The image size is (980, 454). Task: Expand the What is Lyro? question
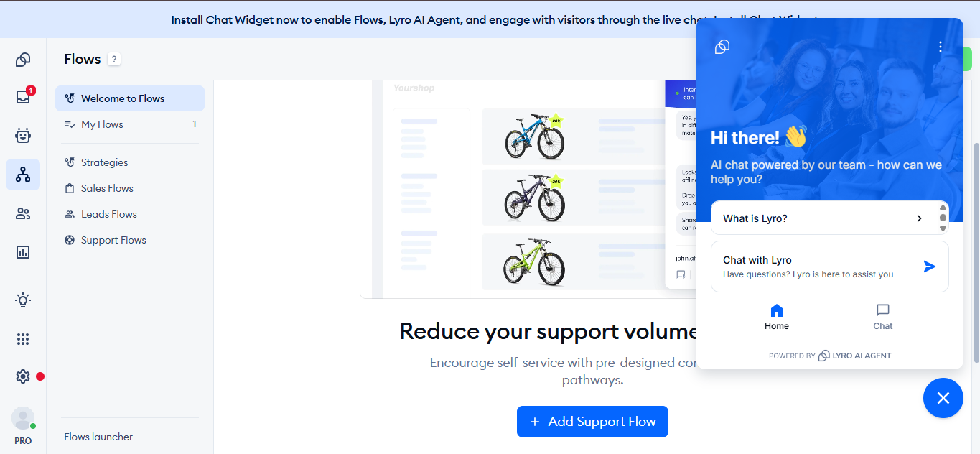pyautogui.click(x=824, y=218)
